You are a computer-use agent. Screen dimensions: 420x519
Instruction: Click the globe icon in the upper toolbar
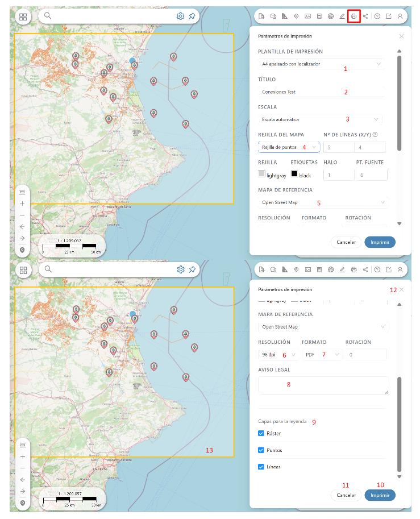point(331,16)
